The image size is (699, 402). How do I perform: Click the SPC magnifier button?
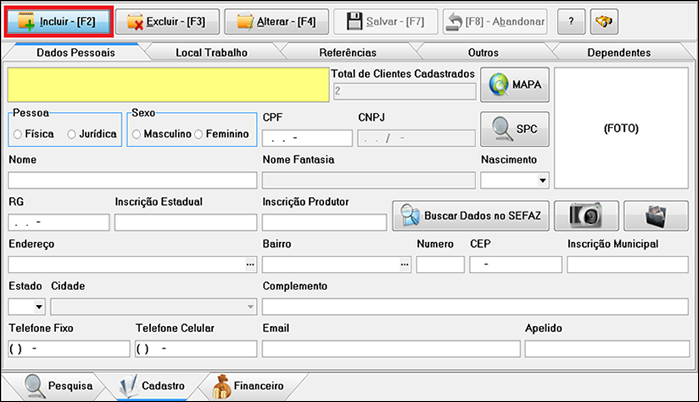pos(514,129)
